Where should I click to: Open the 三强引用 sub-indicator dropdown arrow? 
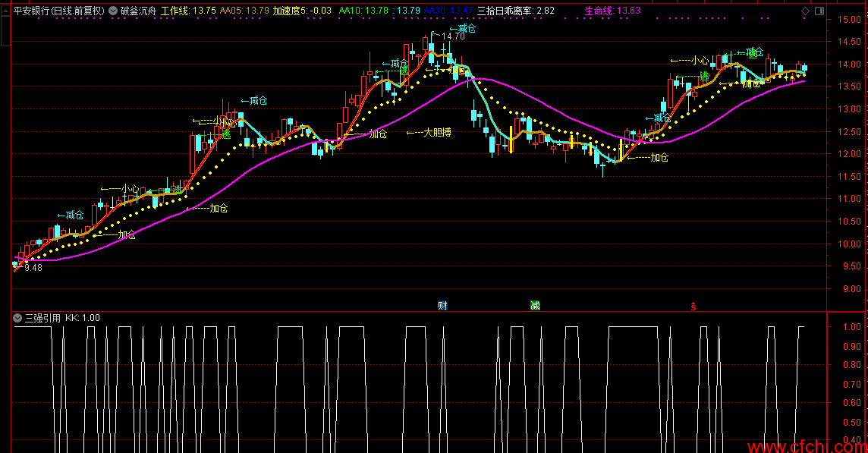[17, 318]
